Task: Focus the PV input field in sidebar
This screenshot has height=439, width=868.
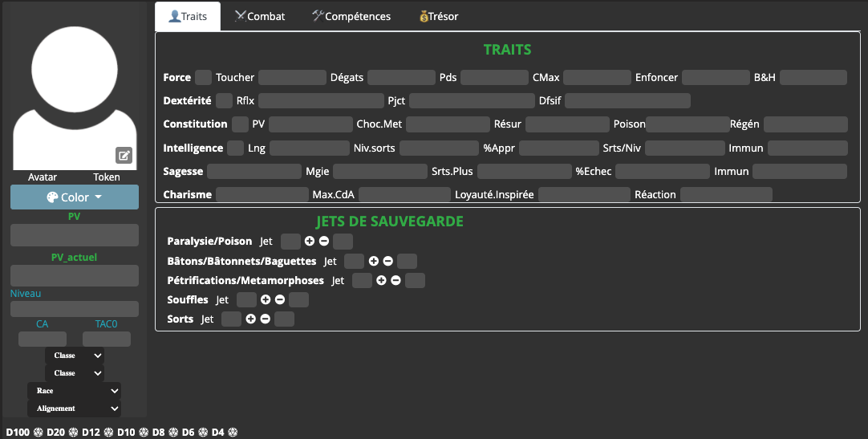Action: coord(74,235)
